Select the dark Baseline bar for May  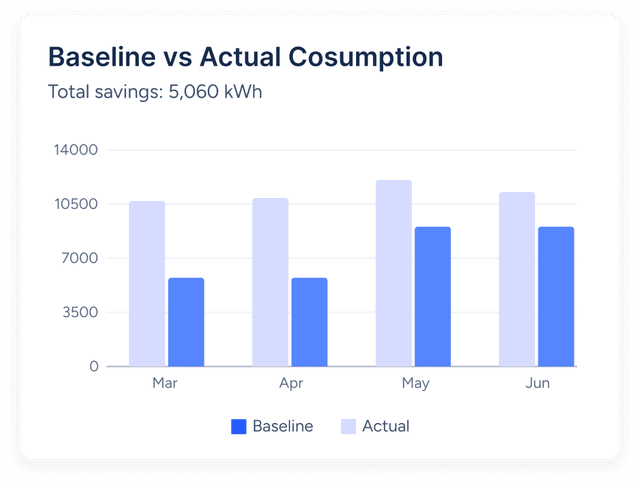pyautogui.click(x=433, y=296)
